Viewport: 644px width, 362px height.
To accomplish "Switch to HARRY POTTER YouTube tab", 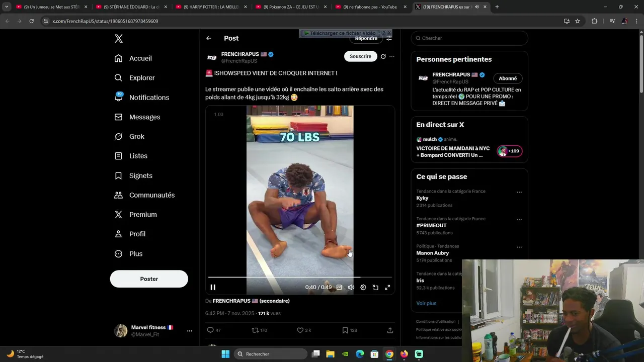I will pyautogui.click(x=211, y=7).
